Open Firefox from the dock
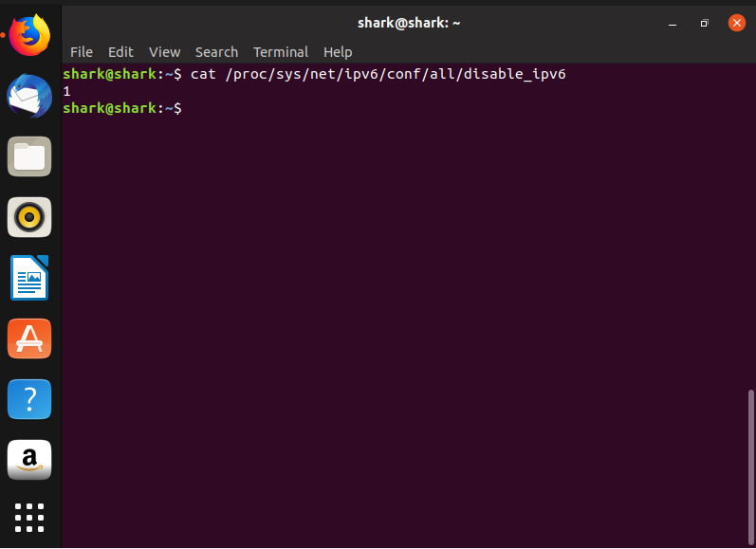This screenshot has width=756, height=549. tap(29, 36)
